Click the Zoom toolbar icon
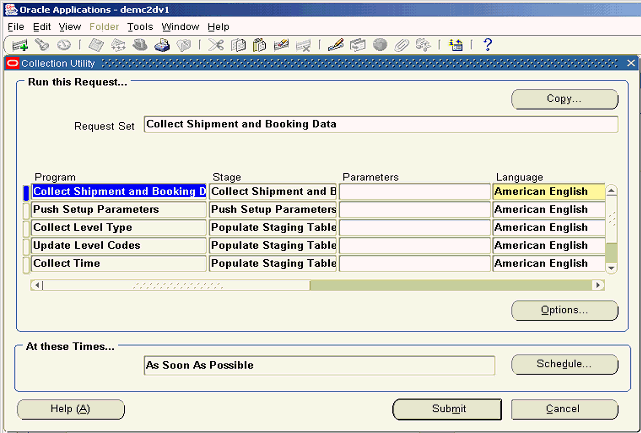This screenshot has width=641, height=433. pos(358,45)
